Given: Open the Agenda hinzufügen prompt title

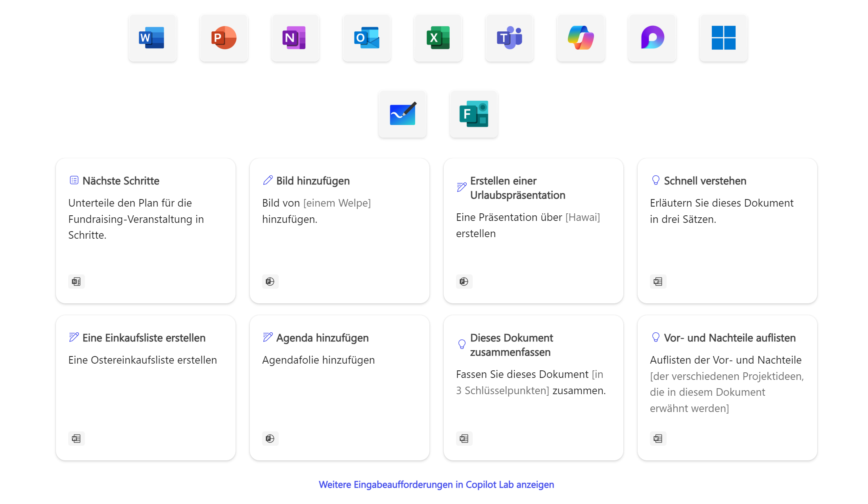Looking at the screenshot, I should point(322,338).
